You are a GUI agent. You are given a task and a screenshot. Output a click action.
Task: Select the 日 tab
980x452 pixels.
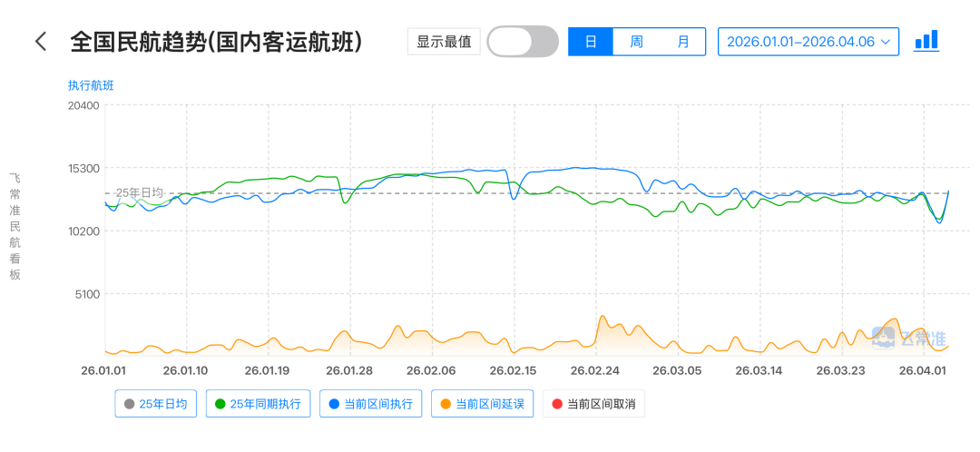[x=591, y=42]
